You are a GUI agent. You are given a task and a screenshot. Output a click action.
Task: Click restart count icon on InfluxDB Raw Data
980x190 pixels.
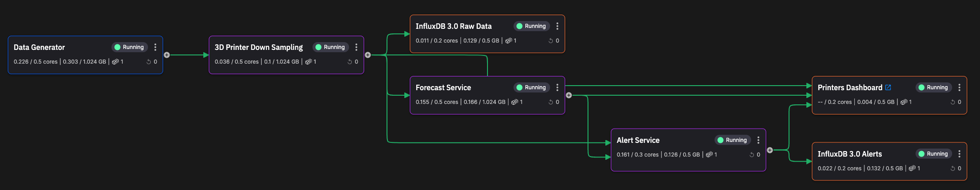551,41
